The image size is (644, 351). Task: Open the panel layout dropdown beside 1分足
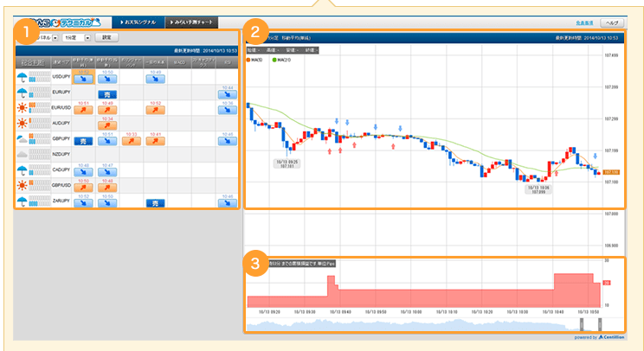click(55, 37)
